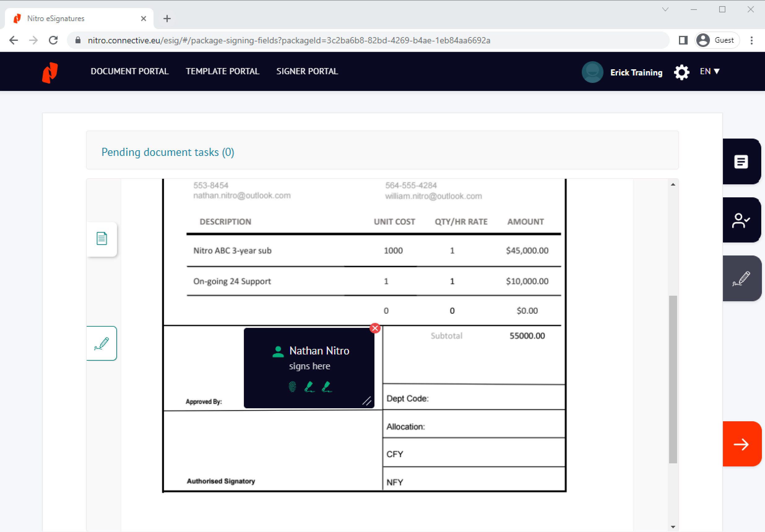
Task: Remove Nathan Nitro signature field
Action: (375, 328)
